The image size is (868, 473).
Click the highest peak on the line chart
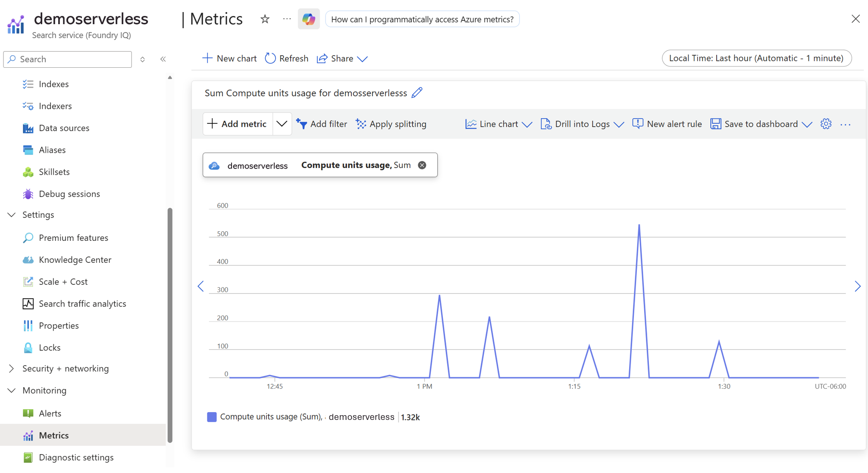pos(639,225)
